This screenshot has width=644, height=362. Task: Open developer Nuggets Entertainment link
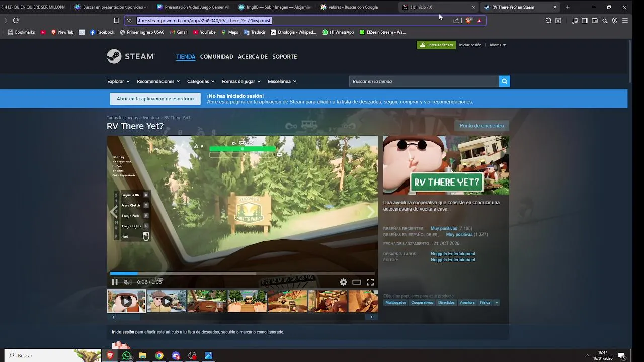pyautogui.click(x=453, y=254)
